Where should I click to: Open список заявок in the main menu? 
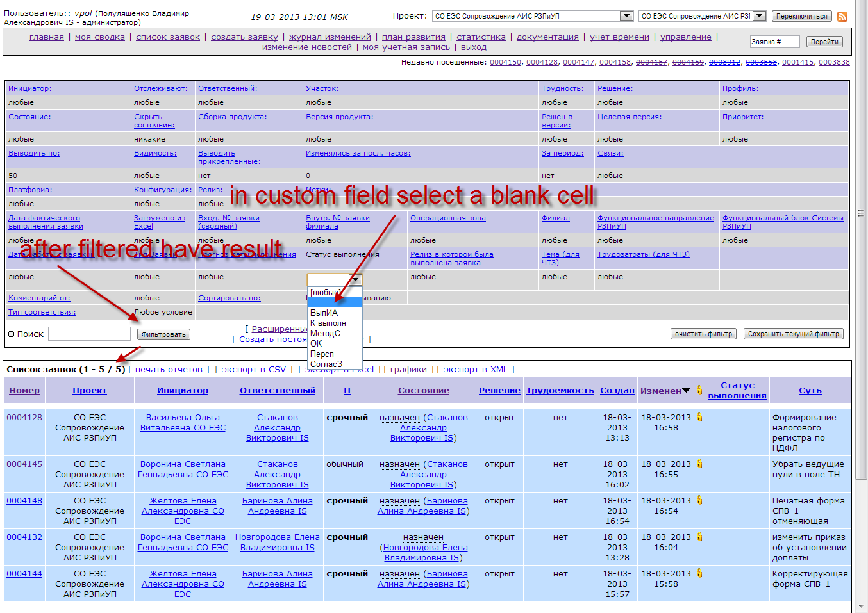(168, 37)
